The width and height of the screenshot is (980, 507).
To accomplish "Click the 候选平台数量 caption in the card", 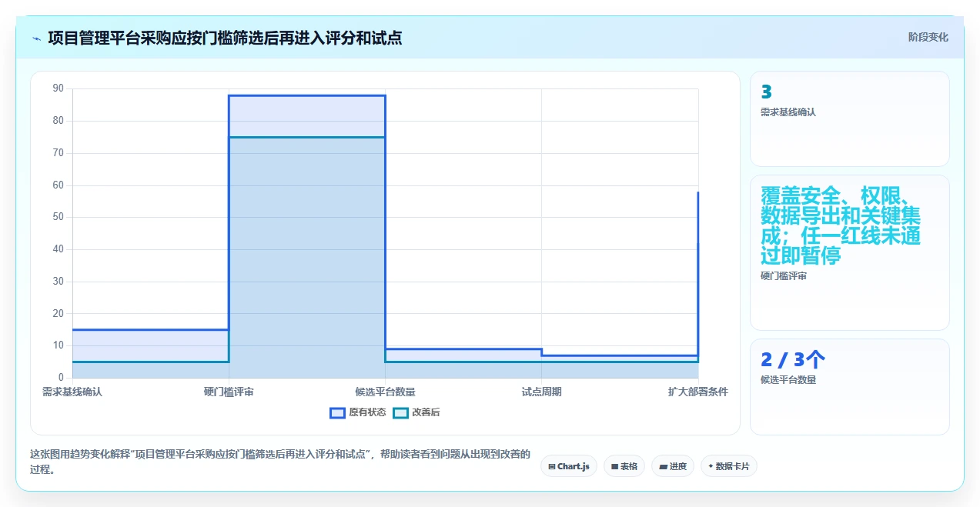I will pyautogui.click(x=788, y=380).
